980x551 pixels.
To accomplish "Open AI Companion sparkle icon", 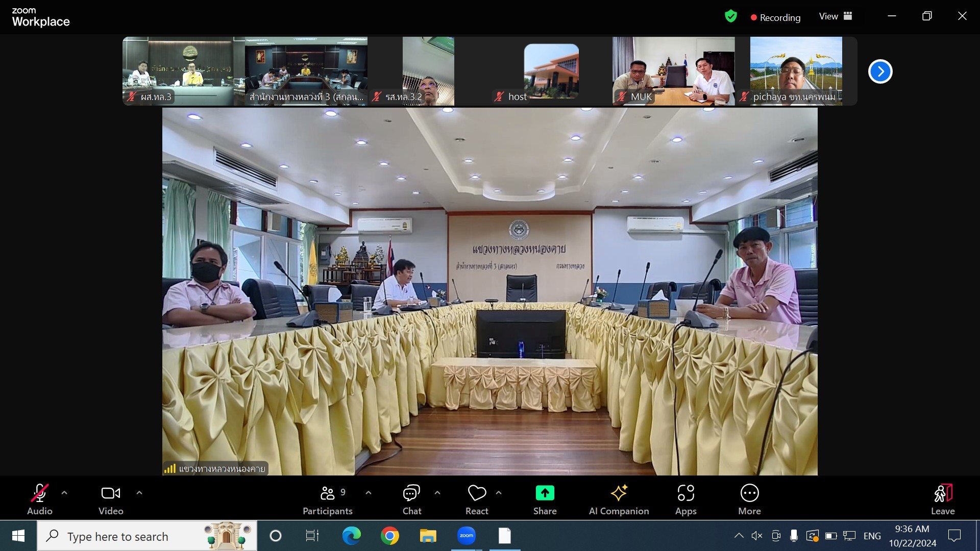I will 619,493.
